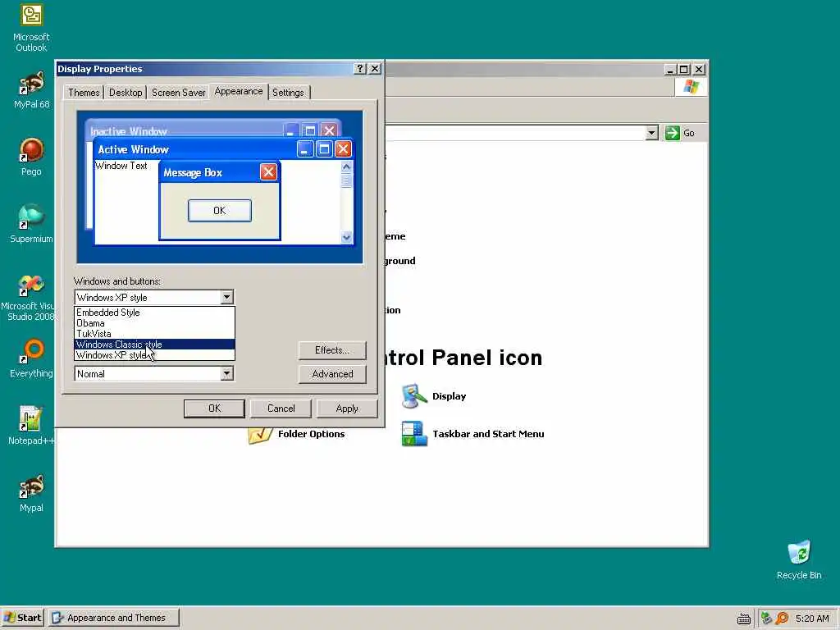Image resolution: width=840 pixels, height=630 pixels.
Task: Click the preview Message Box OK button
Action: pyautogui.click(x=220, y=211)
